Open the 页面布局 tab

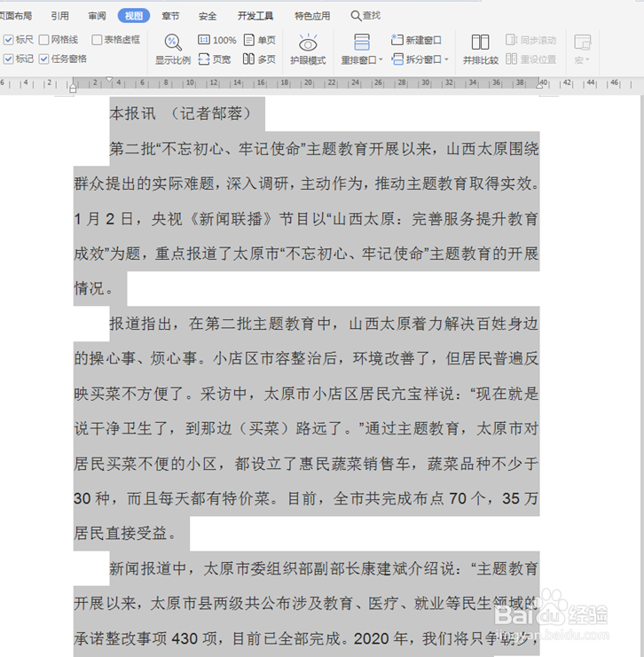[16, 16]
